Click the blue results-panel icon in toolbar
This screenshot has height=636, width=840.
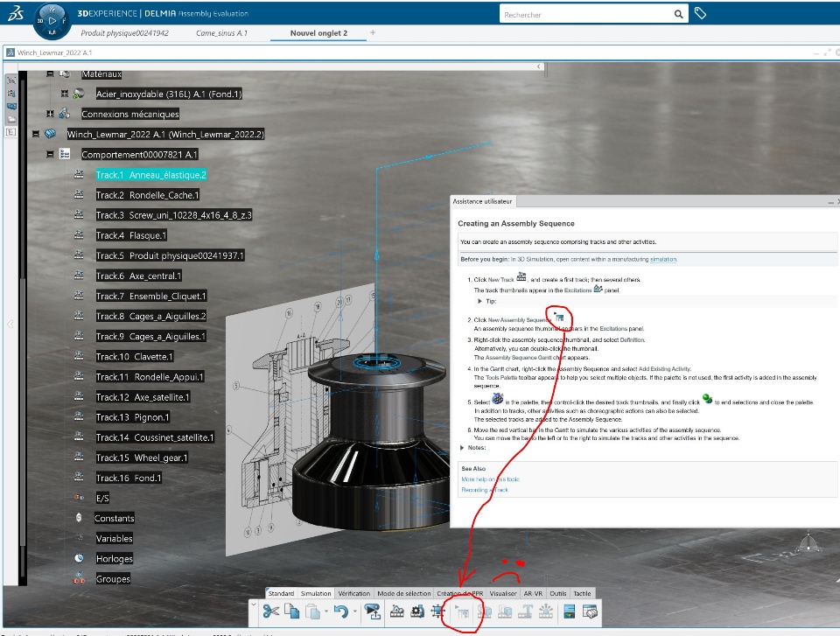coord(570,612)
